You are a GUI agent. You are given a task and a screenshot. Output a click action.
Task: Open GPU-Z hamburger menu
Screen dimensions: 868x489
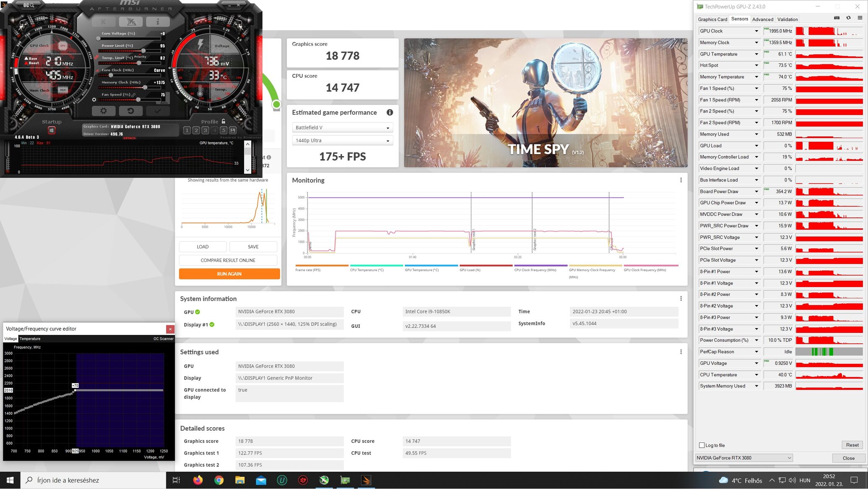coord(860,18)
